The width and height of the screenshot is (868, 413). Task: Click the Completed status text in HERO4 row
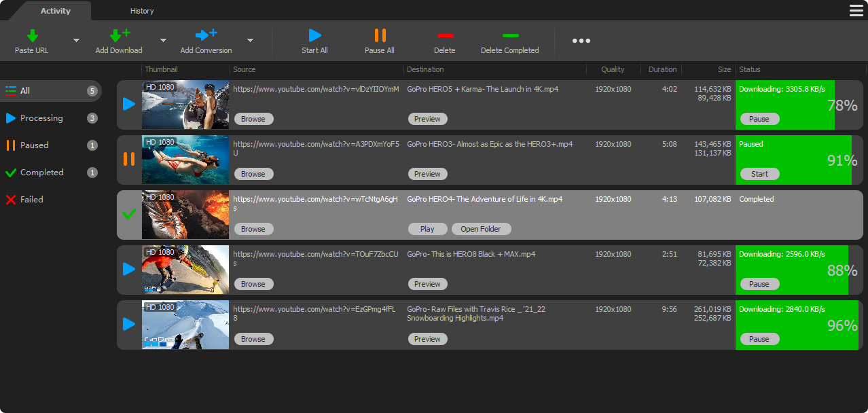[757, 199]
